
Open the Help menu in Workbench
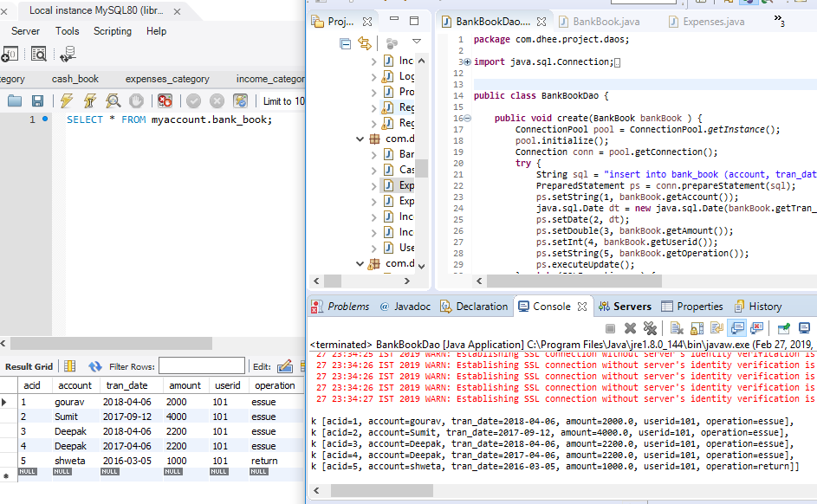[x=156, y=31]
